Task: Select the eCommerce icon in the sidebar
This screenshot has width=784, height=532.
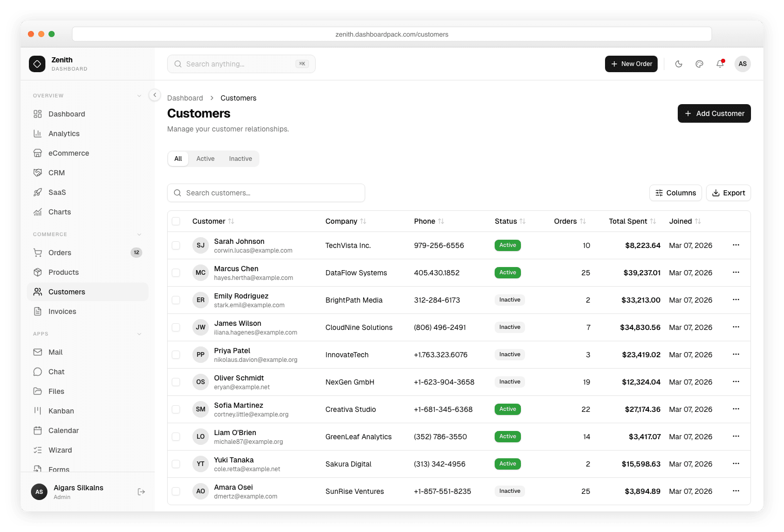Action: tap(38, 153)
